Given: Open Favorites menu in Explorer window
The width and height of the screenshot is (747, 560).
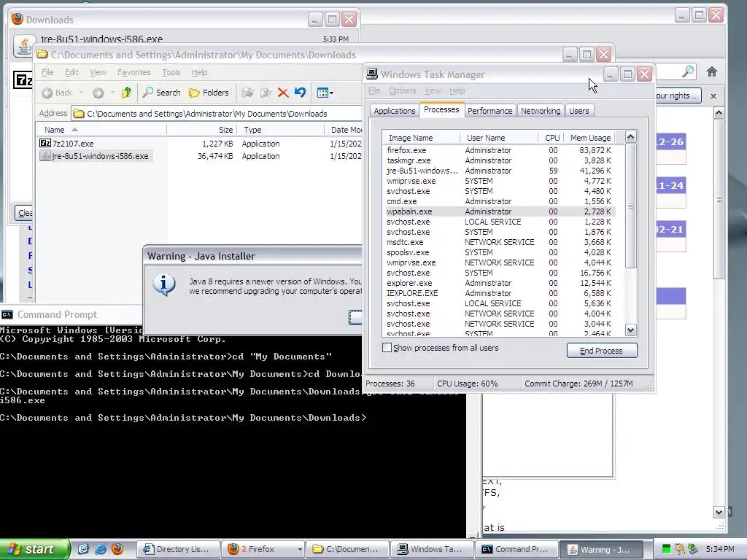Looking at the screenshot, I should [134, 72].
